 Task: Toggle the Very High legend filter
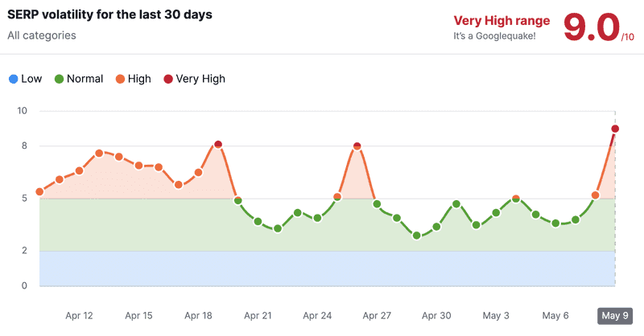pyautogui.click(x=194, y=79)
